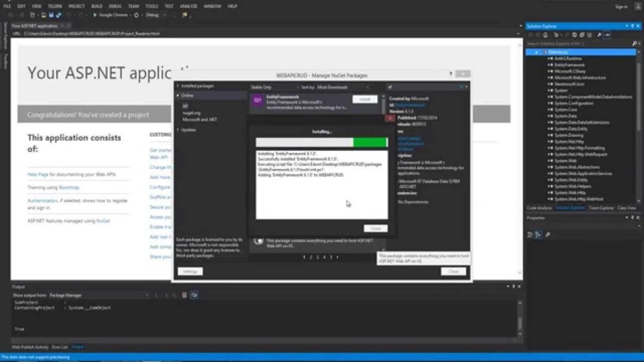644x362 pixels.
Task: Click the NuGet dialog Settings button
Action: (x=191, y=271)
